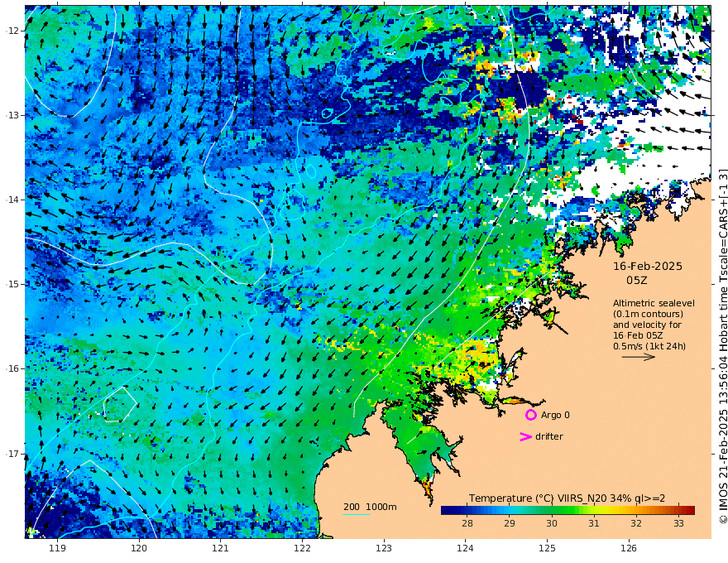
Task: Click longitude axis label 126
Action: tap(629, 548)
